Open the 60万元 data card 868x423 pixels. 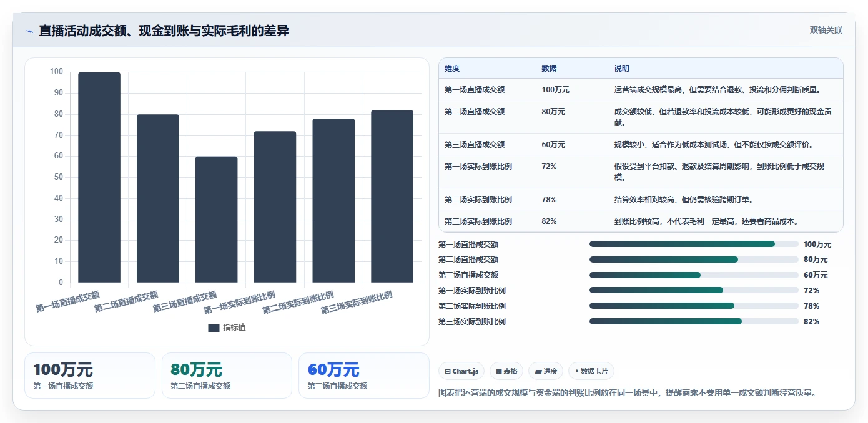(x=364, y=376)
